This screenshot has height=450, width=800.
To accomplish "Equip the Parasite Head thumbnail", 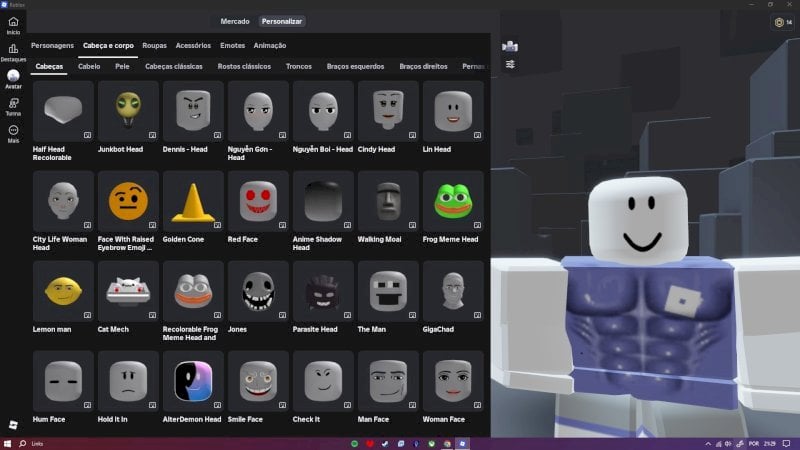I will (x=323, y=291).
